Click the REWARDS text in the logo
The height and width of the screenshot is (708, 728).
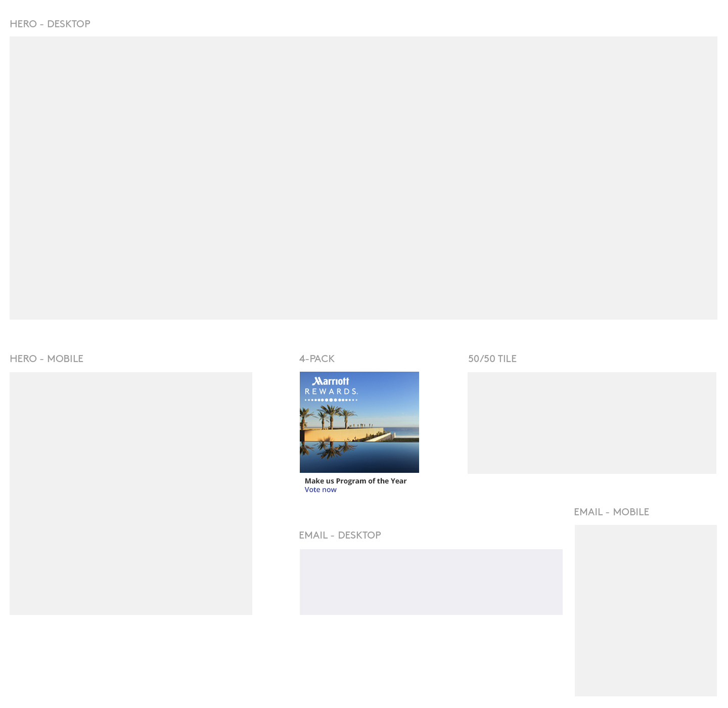(331, 391)
